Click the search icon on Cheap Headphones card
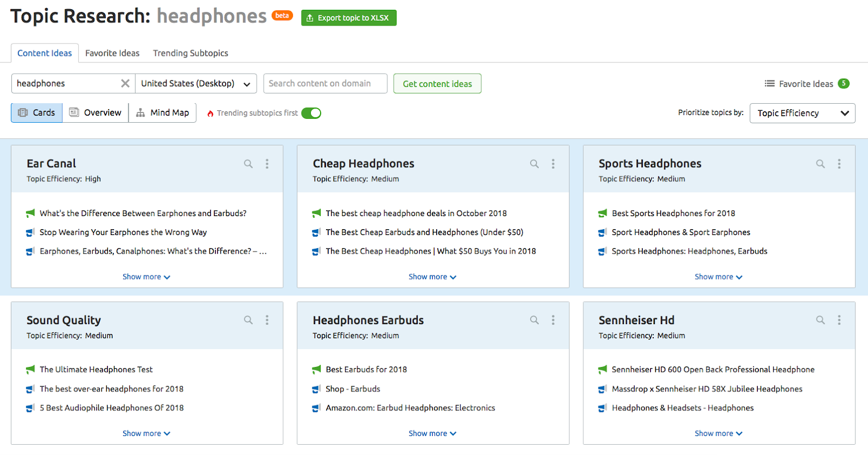 pyautogui.click(x=534, y=164)
